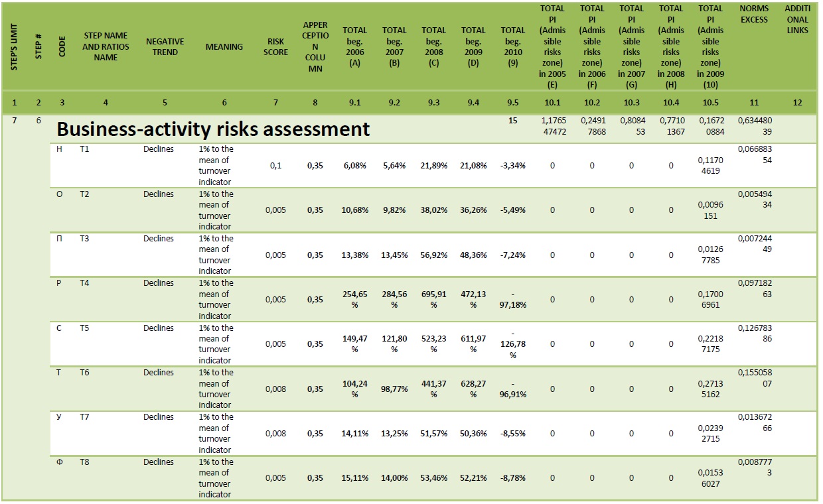Select the 98,77% value in T6 row
This screenshot has width=823, height=504.
tap(394, 389)
